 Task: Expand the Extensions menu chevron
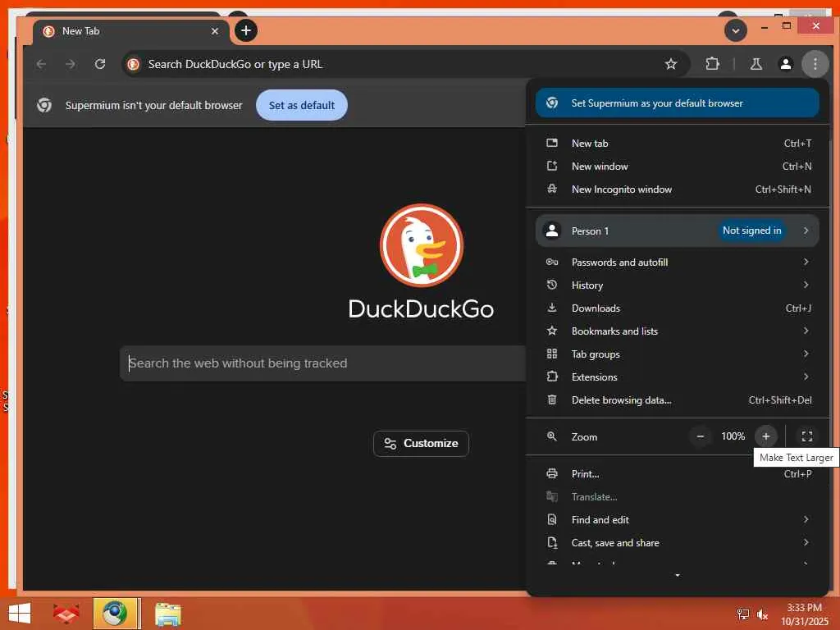pos(806,377)
